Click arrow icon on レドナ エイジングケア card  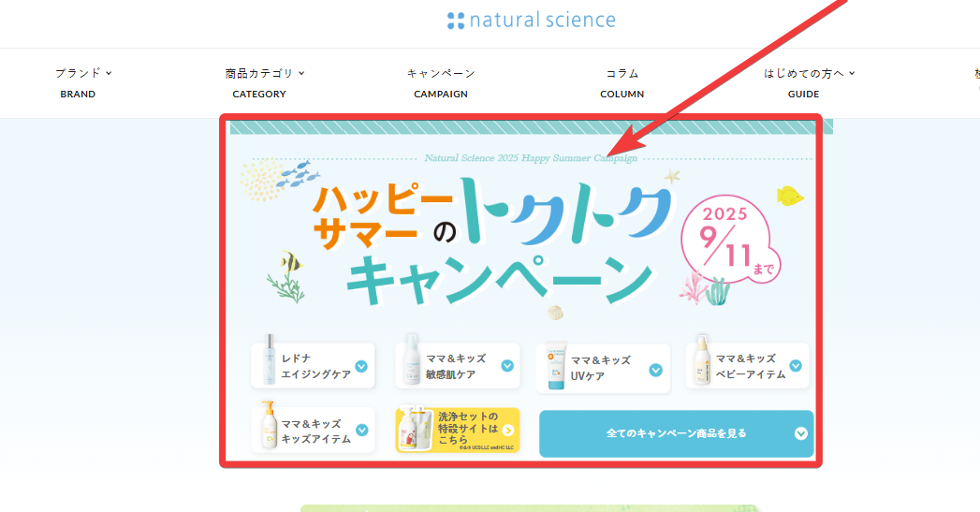coord(361,366)
